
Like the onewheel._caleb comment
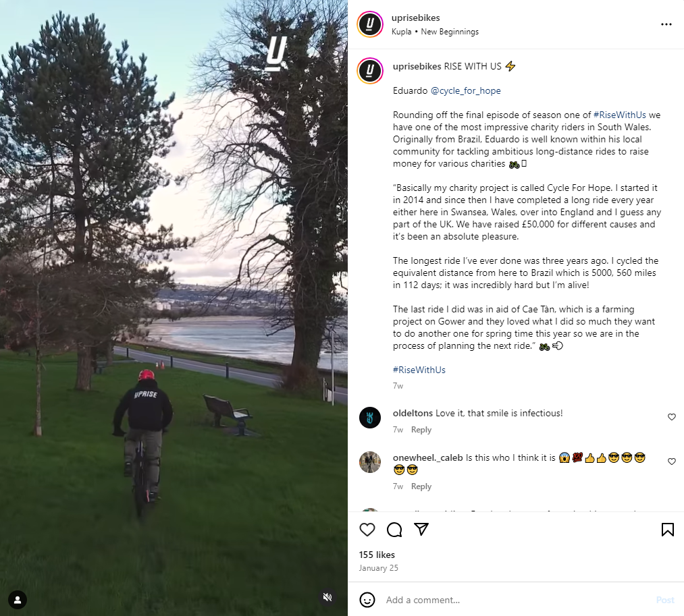[x=671, y=461]
